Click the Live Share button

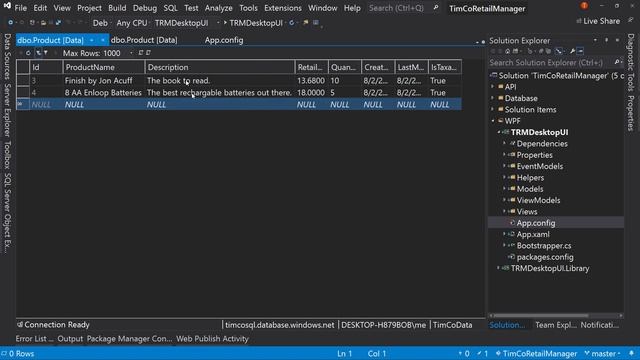pos(598,21)
